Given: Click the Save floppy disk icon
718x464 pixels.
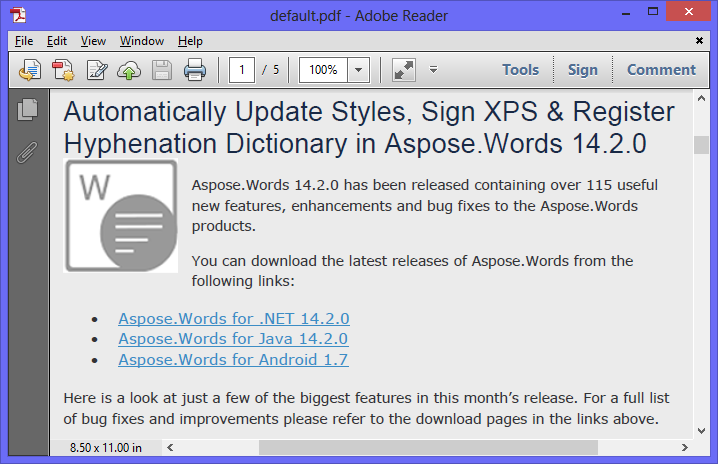Looking at the screenshot, I should click(162, 71).
